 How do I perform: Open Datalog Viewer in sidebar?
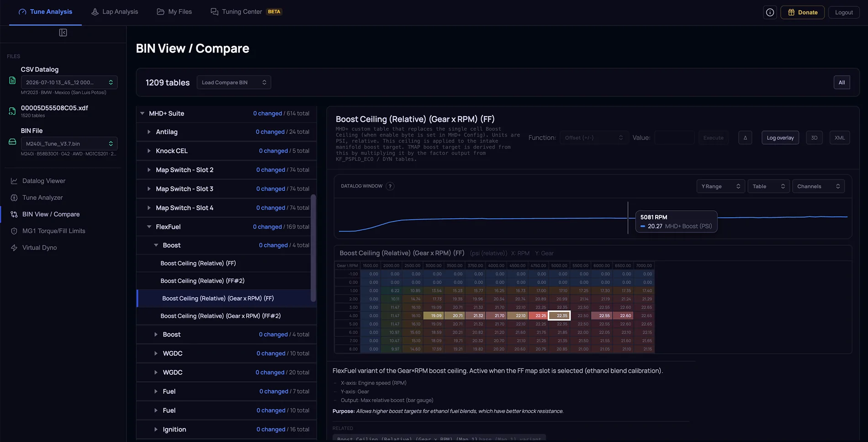[x=44, y=181]
